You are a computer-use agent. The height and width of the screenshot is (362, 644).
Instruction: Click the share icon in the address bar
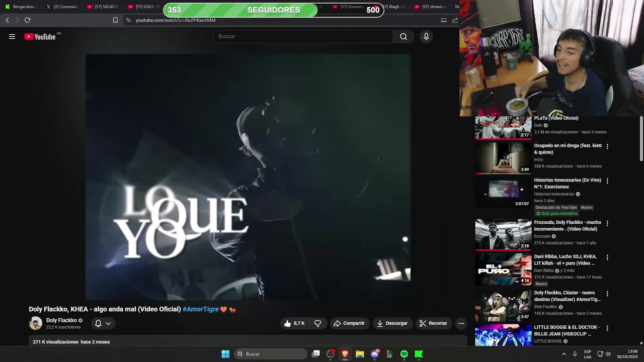click(455, 20)
